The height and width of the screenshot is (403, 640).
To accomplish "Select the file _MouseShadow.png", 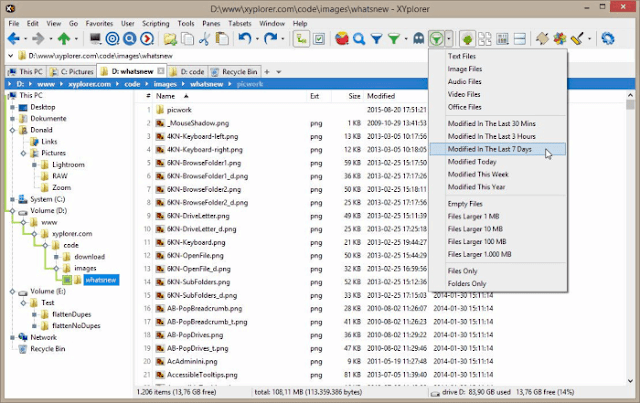I will [198, 123].
